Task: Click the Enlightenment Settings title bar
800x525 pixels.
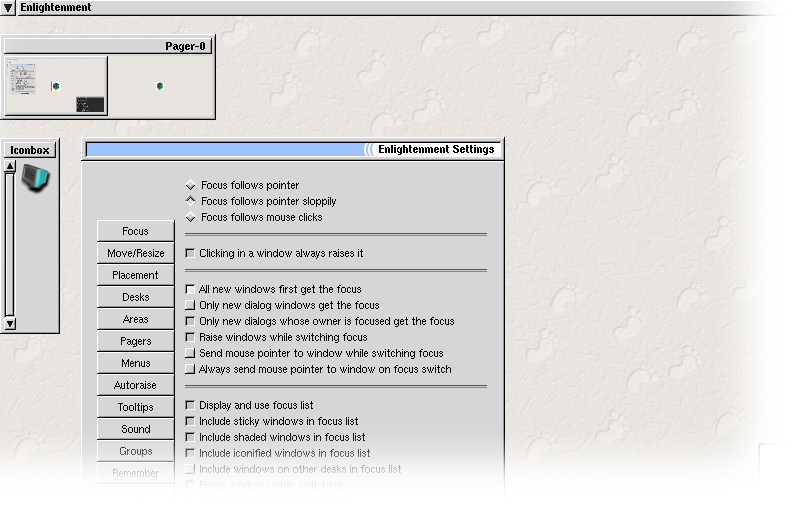Action: pyautogui.click(x=293, y=149)
